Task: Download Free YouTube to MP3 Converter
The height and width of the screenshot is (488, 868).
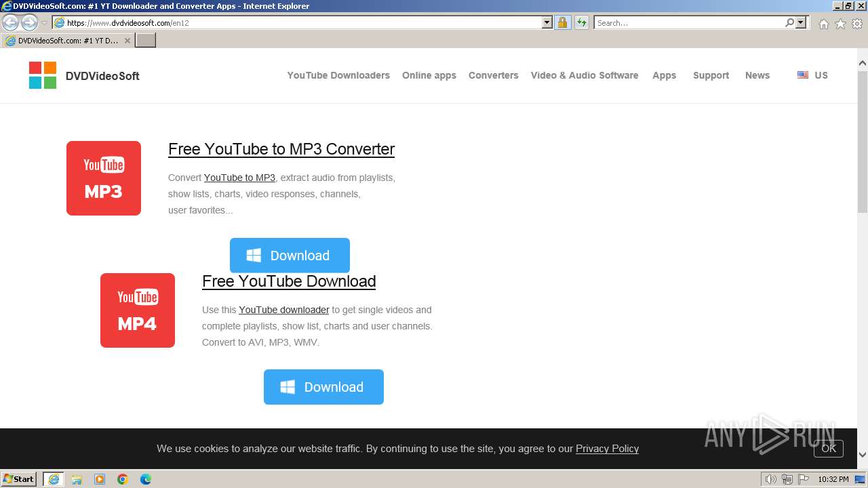Action: tap(290, 256)
